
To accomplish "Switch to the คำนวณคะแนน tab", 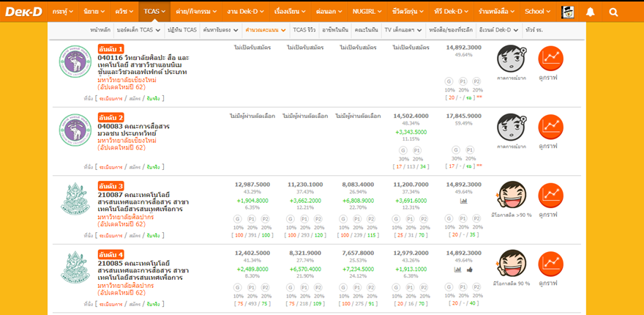I will click(265, 30).
